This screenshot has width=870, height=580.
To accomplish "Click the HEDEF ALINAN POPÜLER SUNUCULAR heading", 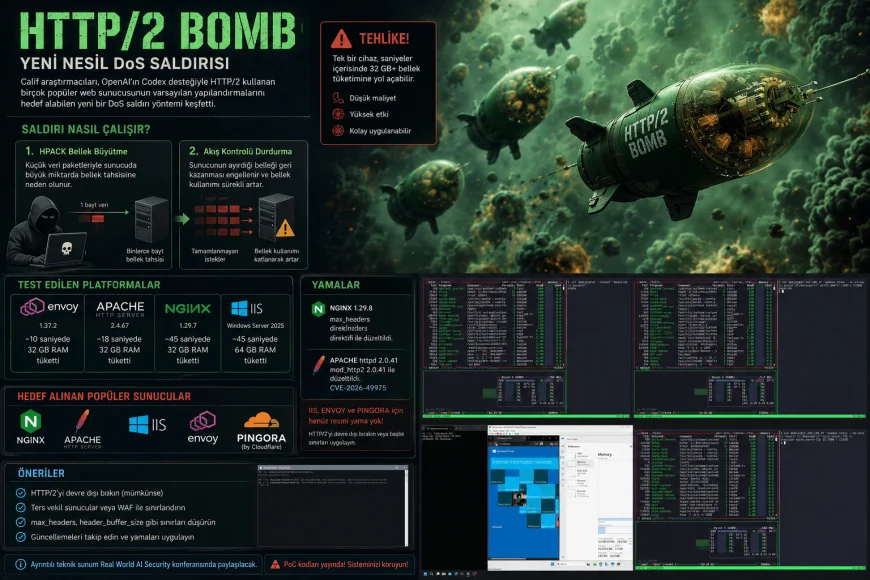I will point(104,396).
